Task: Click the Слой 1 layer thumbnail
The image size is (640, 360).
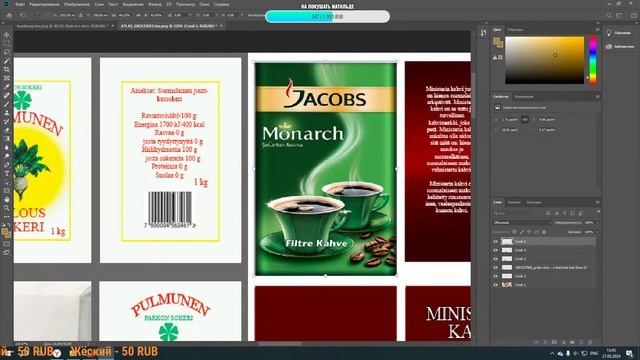Action: point(507,284)
